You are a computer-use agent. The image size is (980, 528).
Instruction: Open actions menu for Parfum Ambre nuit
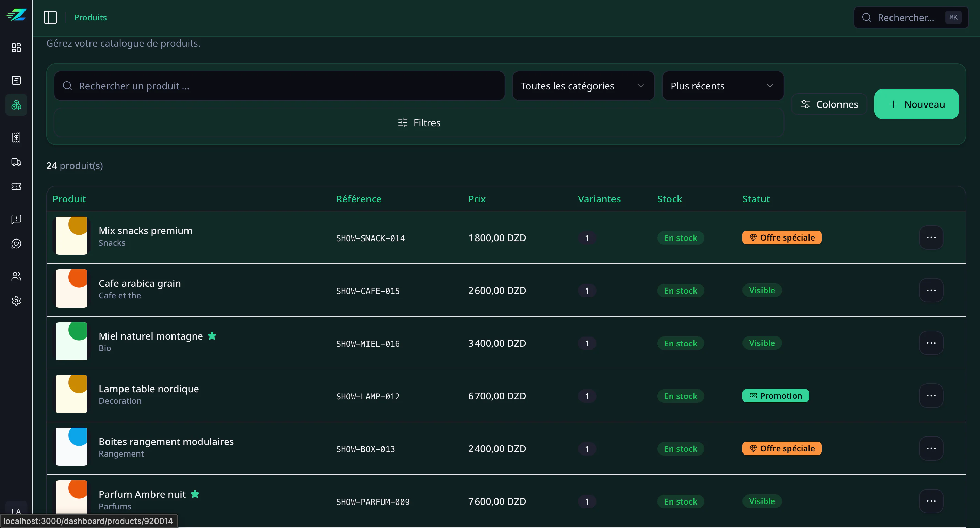click(931, 501)
